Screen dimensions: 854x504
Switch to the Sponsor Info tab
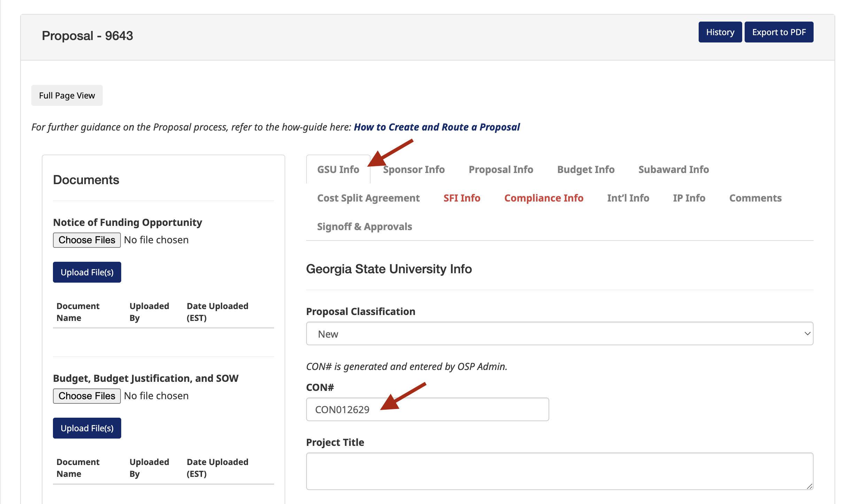click(414, 170)
